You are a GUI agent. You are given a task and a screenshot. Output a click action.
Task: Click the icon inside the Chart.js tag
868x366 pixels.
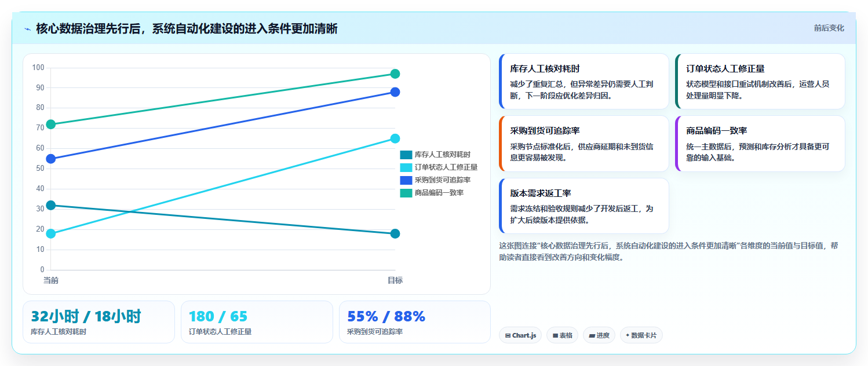coord(508,335)
